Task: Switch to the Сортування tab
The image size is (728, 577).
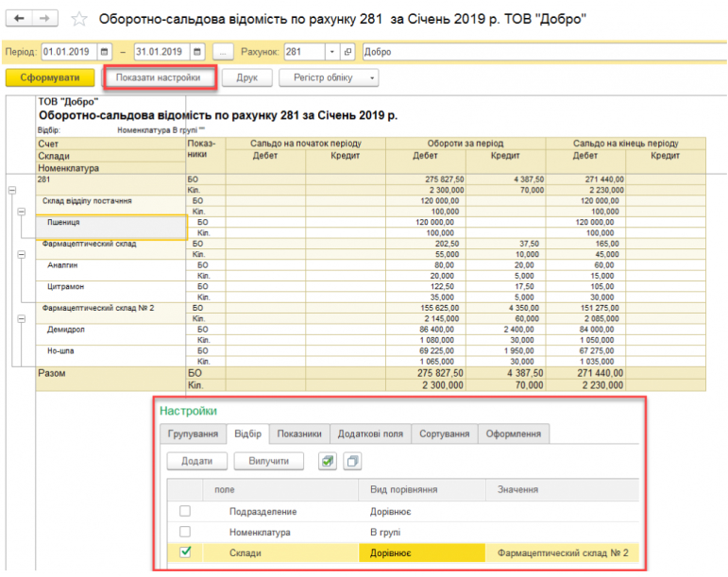Action: (x=445, y=433)
